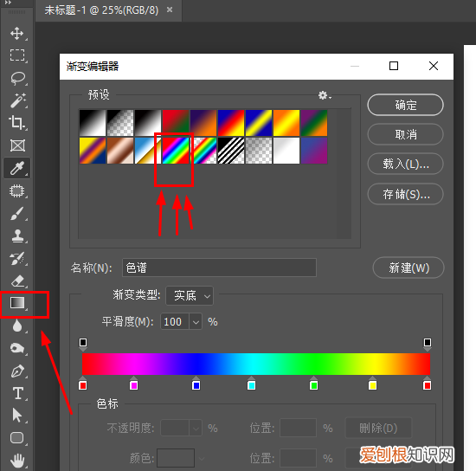
Task: Select the Blur tool
Action: (x=17, y=326)
